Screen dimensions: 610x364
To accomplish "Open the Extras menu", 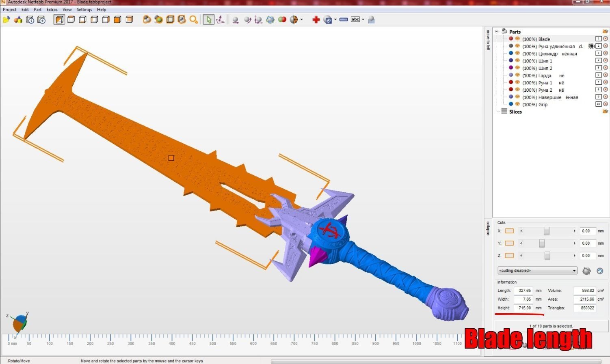I will pyautogui.click(x=52, y=9).
